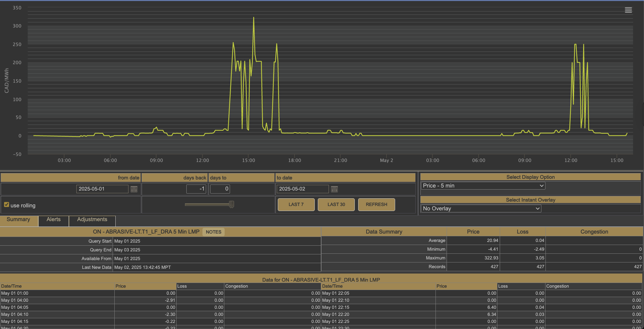Open the chart hamburger menu icon
This screenshot has width=644, height=329.
[x=628, y=10]
